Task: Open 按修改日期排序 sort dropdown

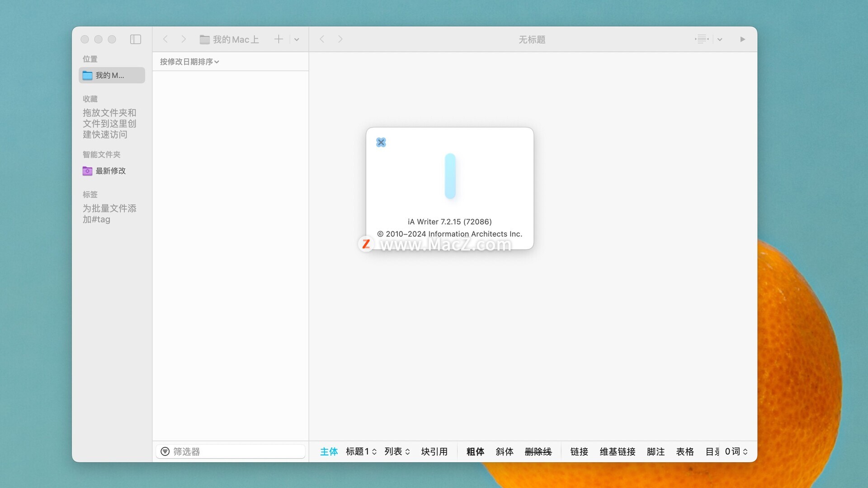Action: [x=189, y=62]
